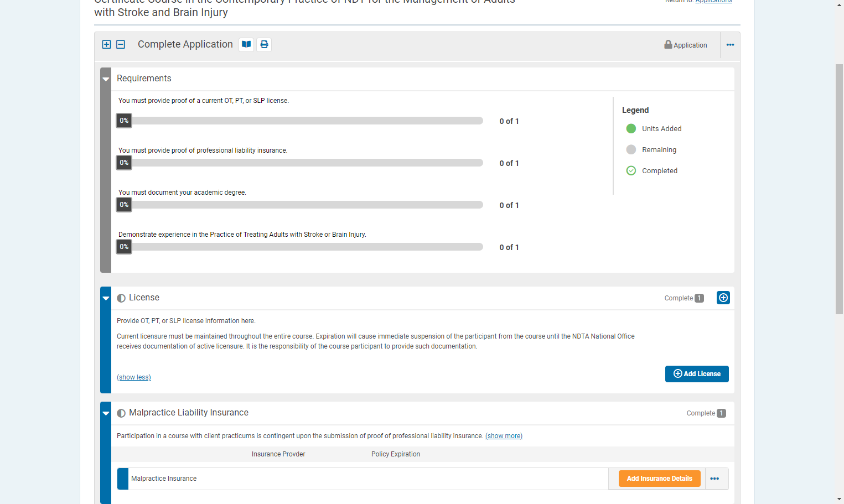Click the Legend heading
The width and height of the screenshot is (844, 504).
click(635, 110)
